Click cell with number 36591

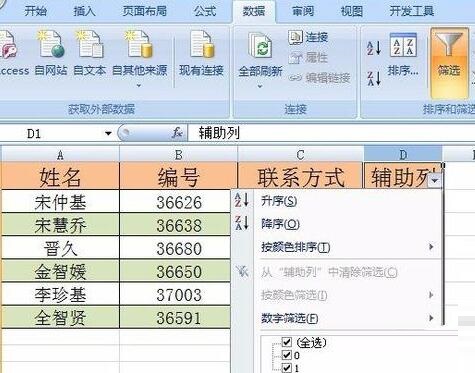pos(175,318)
